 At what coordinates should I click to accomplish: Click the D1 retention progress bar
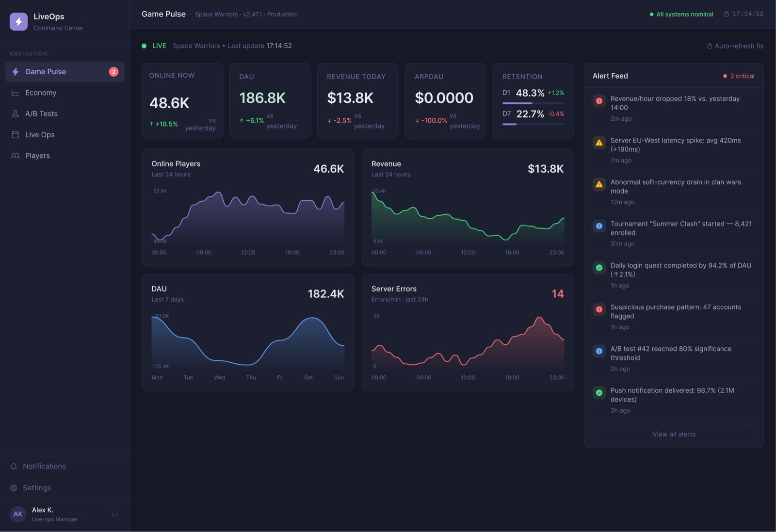(x=533, y=103)
